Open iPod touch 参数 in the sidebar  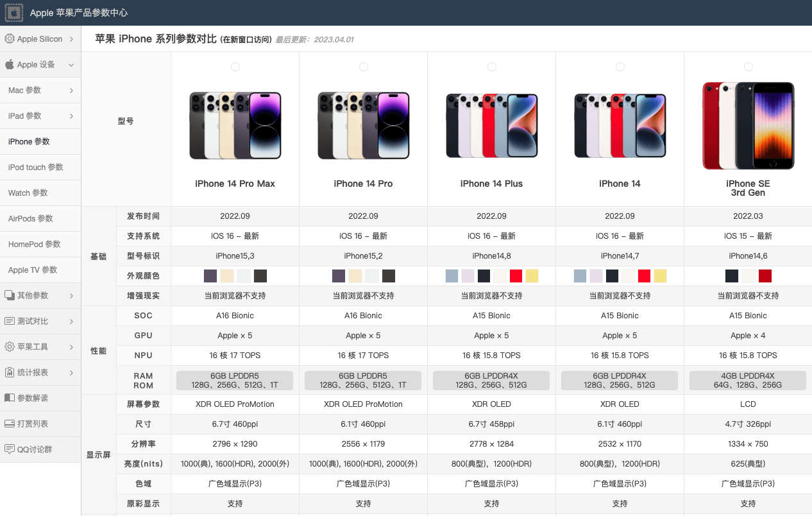40,168
